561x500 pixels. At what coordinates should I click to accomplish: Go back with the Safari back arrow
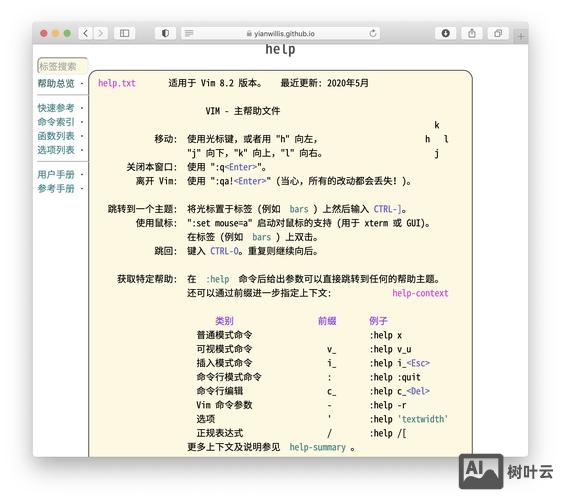click(x=86, y=34)
